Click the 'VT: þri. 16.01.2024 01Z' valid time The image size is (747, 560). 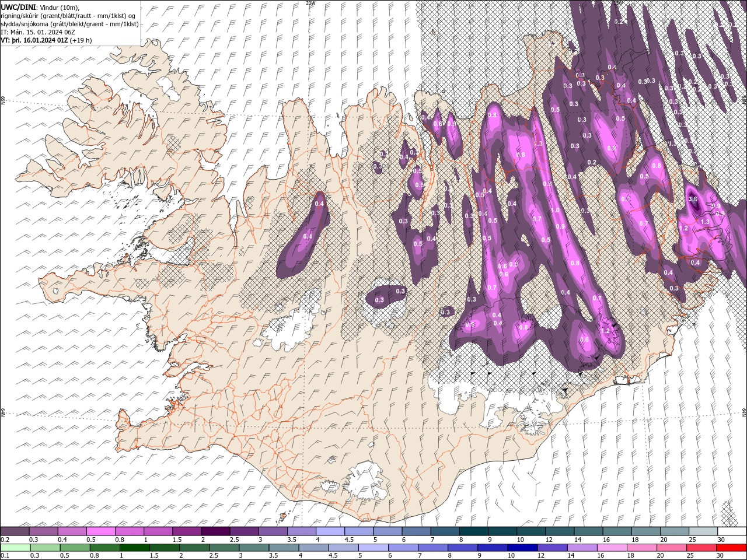34,40
